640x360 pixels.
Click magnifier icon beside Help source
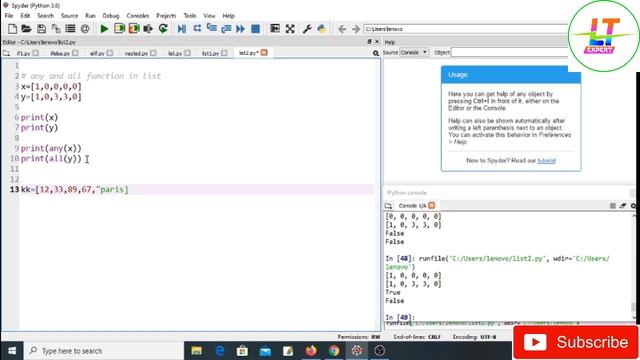pos(376,53)
